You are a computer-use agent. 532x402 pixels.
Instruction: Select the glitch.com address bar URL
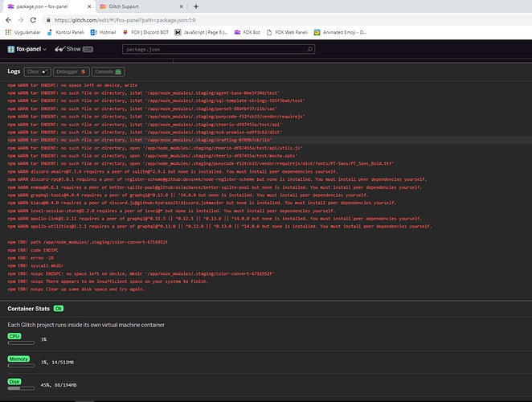[125, 20]
